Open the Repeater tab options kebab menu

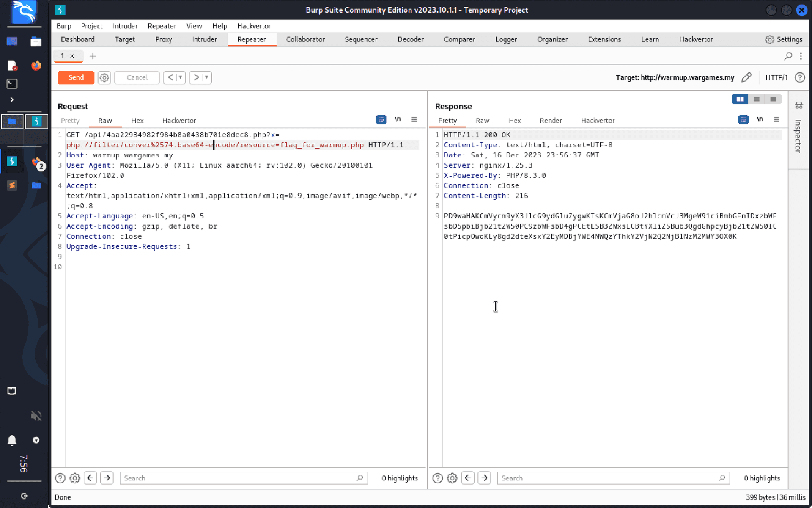(x=801, y=56)
